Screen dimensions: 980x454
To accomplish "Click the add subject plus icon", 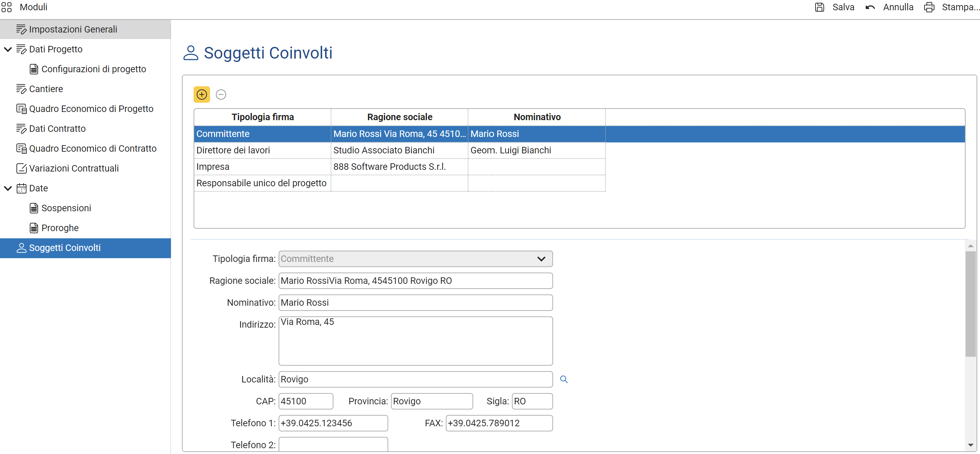I will (x=201, y=94).
